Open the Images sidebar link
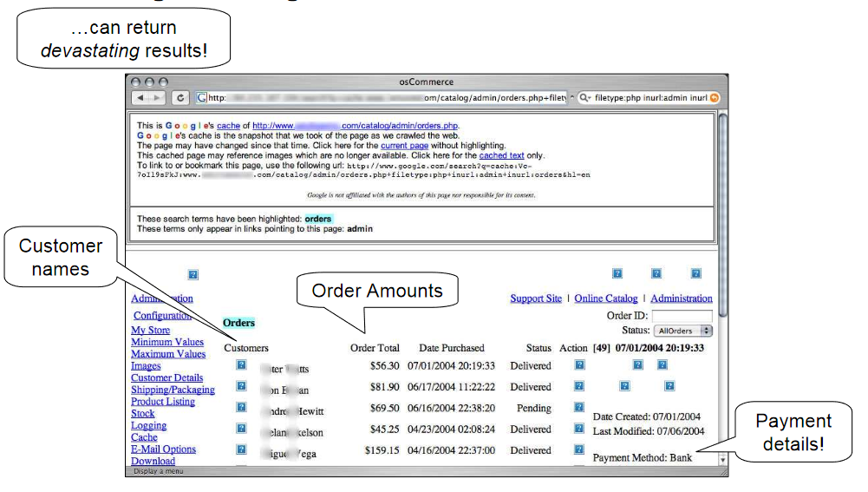Viewport: 868px width, 492px height. coord(146,366)
